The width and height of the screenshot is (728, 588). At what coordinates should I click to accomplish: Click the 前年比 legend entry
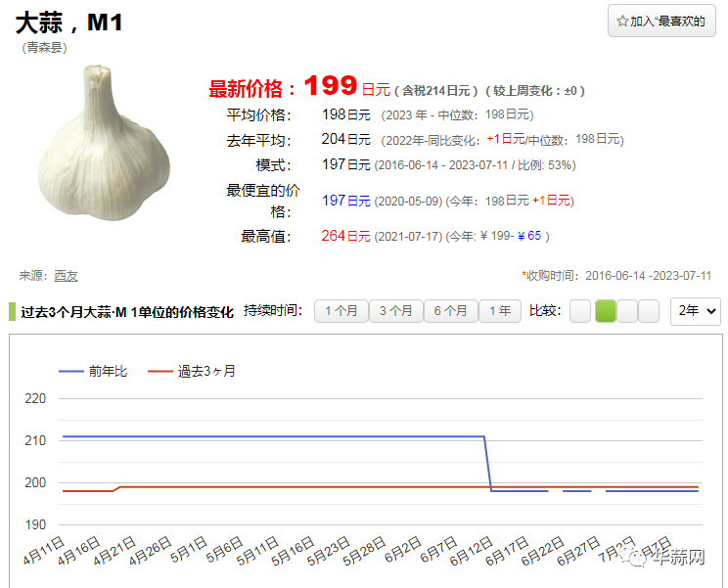(93, 371)
